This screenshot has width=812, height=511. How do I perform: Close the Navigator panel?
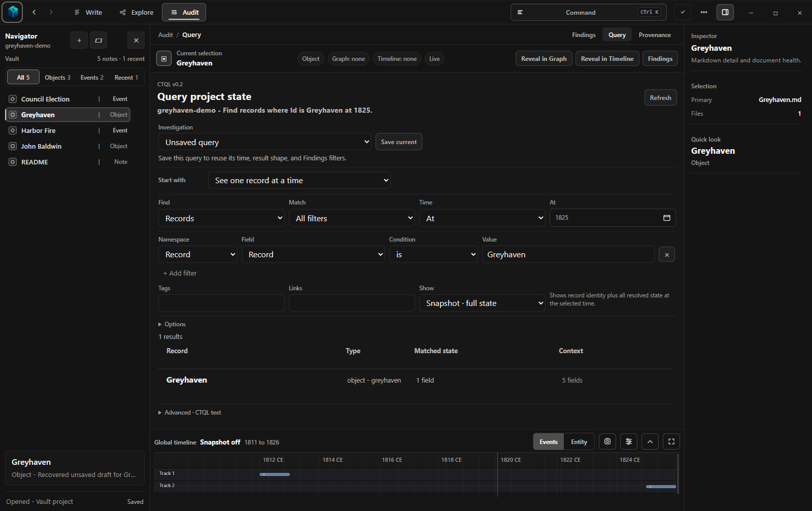[136, 40]
